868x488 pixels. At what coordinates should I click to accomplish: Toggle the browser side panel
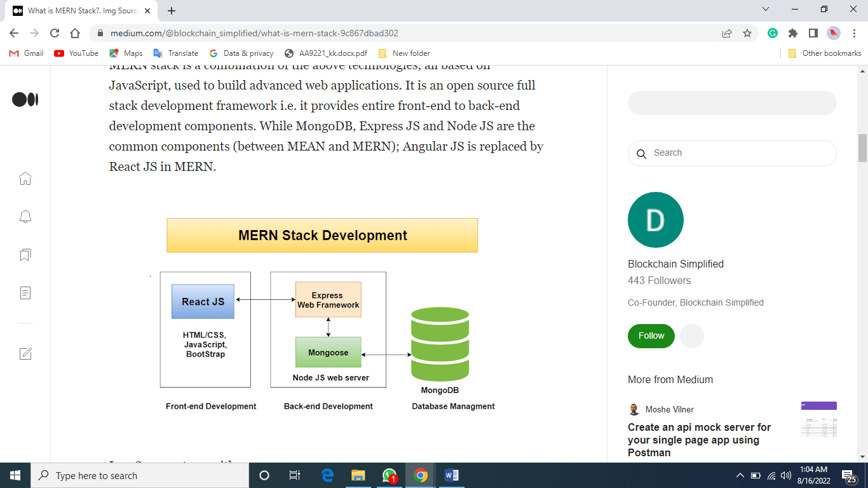click(x=813, y=33)
